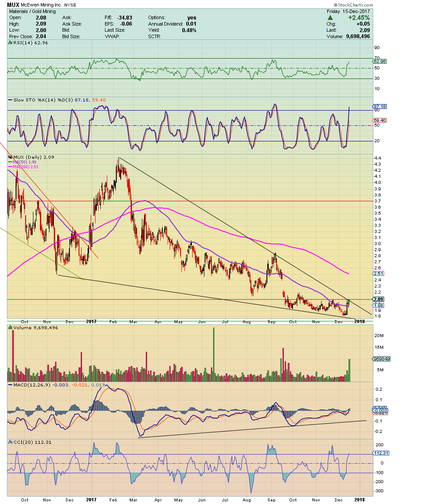
Task: Click the +2.45% percent change
Action: pyautogui.click(x=359, y=18)
